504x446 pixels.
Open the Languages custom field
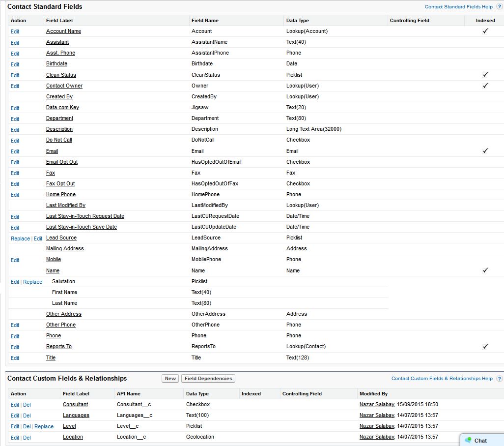coord(76,416)
